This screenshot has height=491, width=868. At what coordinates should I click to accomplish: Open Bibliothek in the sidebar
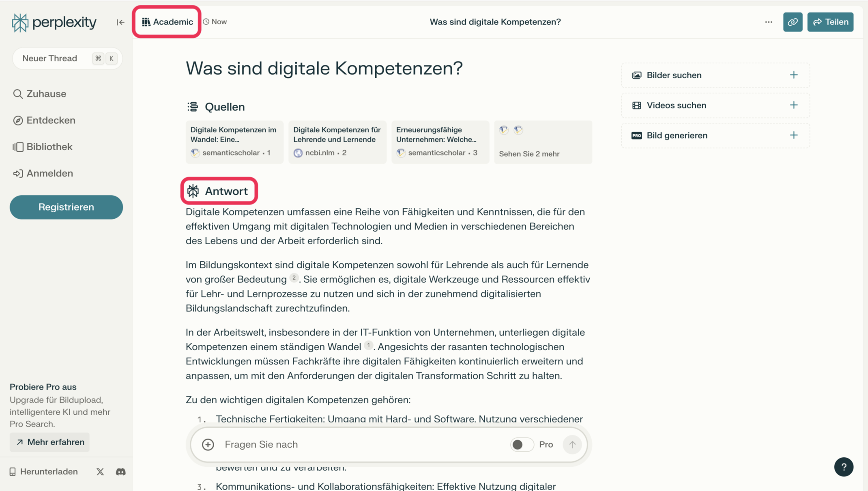click(x=43, y=147)
